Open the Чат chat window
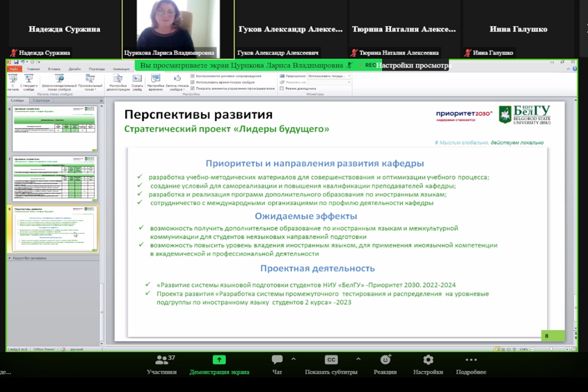The image size is (588, 392). (x=277, y=360)
